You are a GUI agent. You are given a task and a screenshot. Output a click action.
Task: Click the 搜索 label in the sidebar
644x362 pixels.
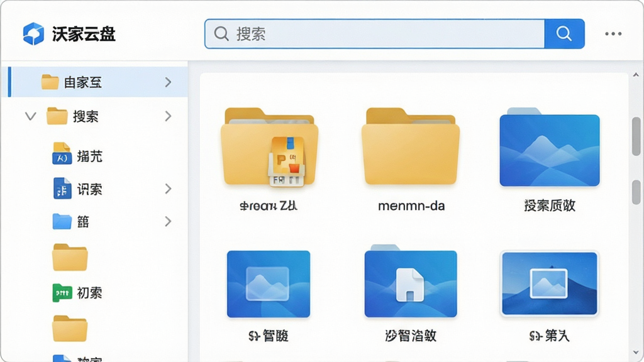click(x=86, y=116)
